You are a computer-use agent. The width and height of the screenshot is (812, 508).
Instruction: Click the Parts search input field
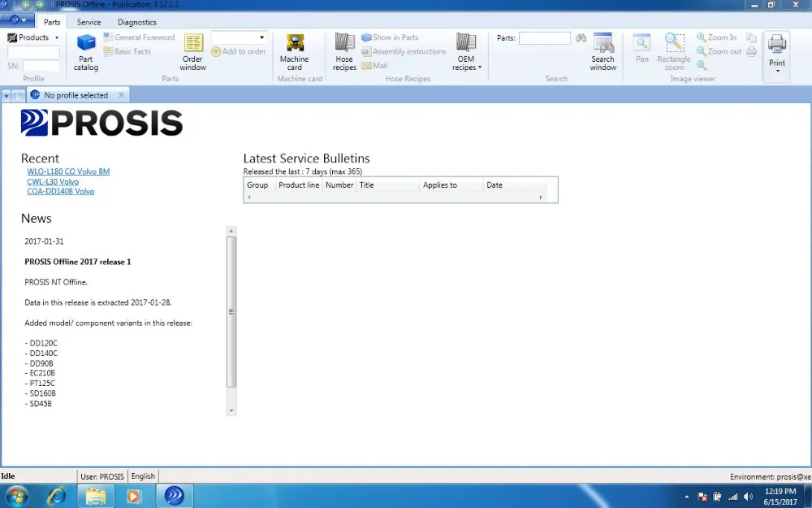(x=545, y=38)
